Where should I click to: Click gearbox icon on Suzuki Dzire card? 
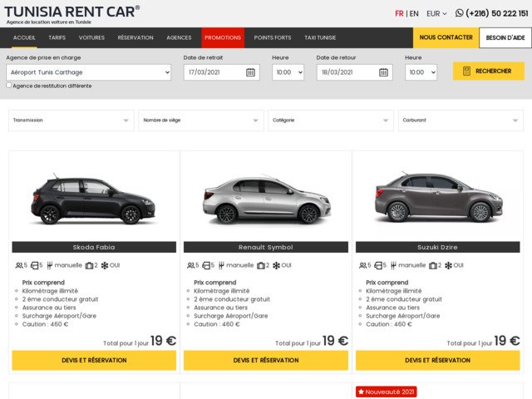pos(393,265)
